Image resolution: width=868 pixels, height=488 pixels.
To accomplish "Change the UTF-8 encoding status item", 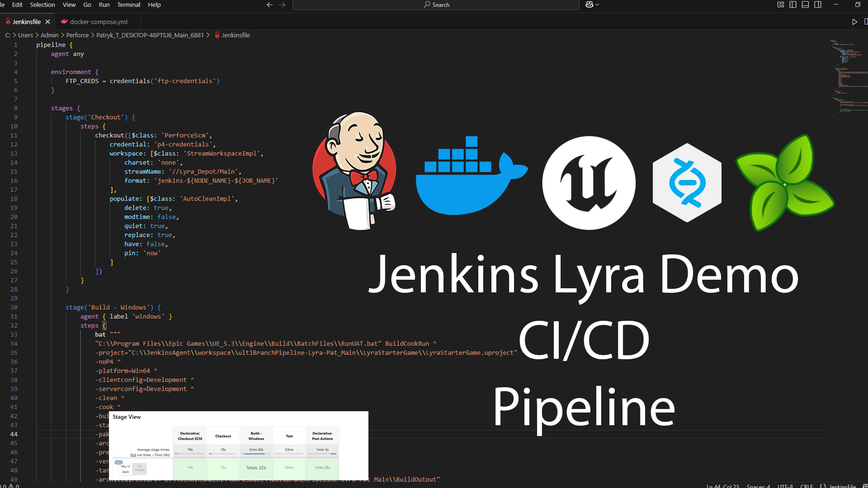I will coord(785,487).
